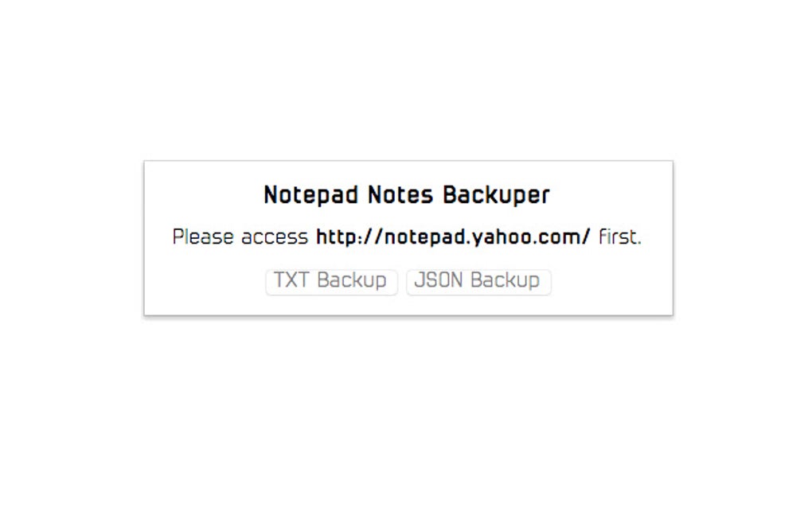Select the right backup button labeled JSON

478,281
